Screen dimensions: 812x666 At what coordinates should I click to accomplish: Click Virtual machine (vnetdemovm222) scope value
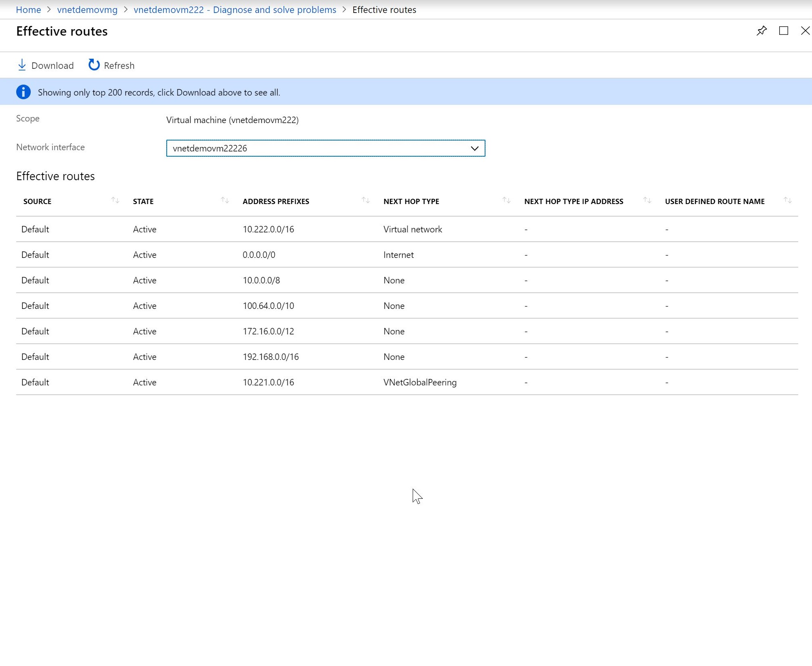(233, 120)
